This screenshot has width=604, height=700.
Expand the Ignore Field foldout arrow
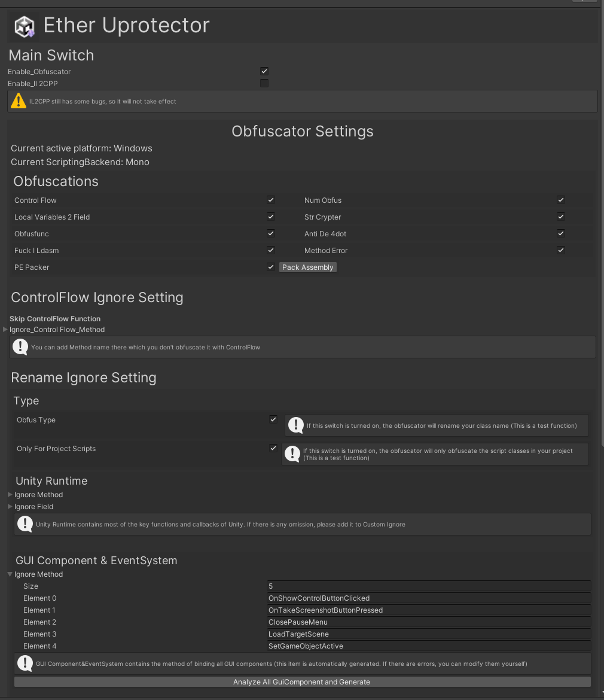(10, 507)
